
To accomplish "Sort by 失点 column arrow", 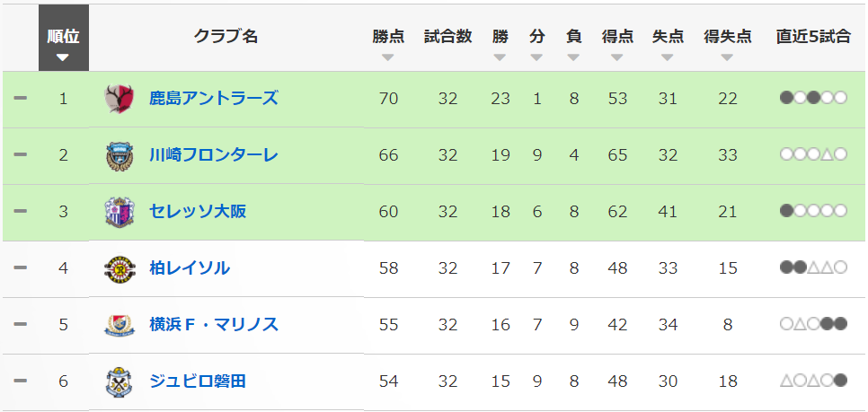I will 667,57.
